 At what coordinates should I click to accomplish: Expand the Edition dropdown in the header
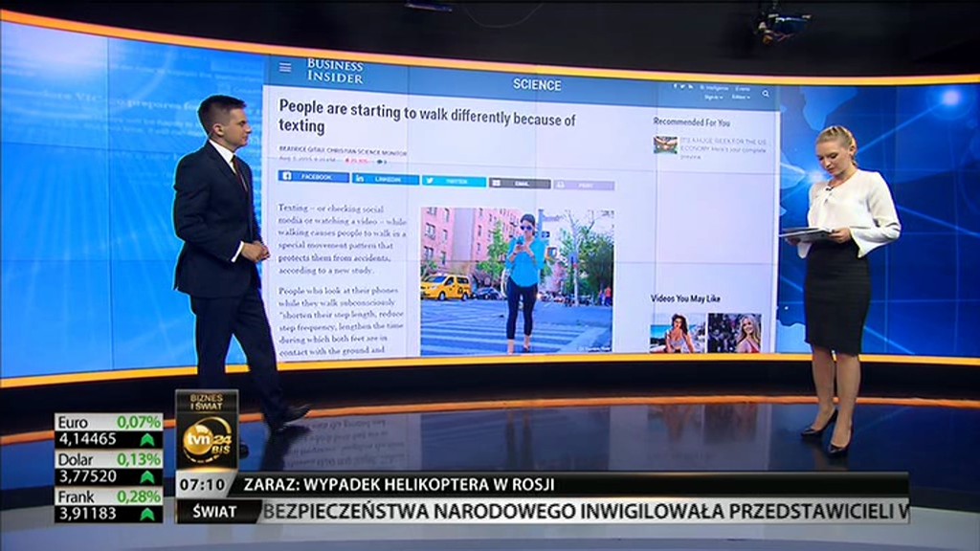click(x=740, y=97)
